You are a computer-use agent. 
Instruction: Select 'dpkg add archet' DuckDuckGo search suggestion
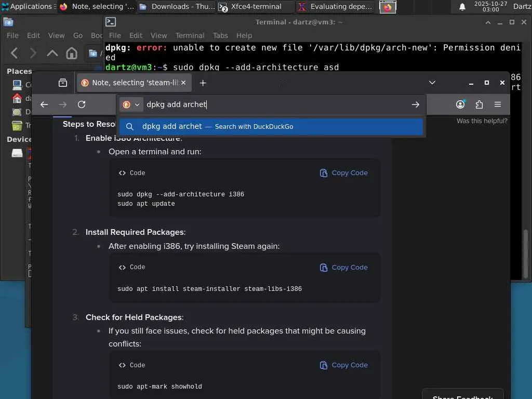[271, 127]
